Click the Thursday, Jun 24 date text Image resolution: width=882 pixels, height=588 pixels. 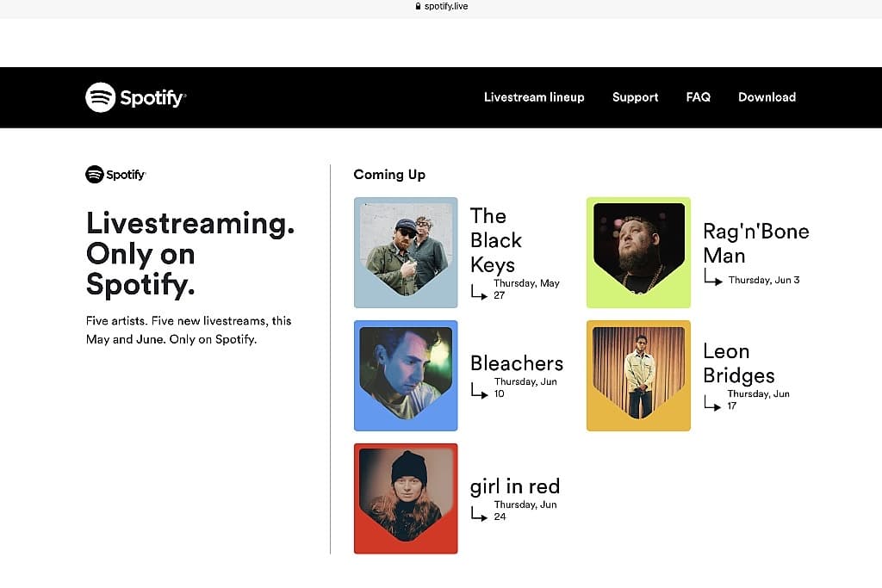pyautogui.click(x=525, y=511)
